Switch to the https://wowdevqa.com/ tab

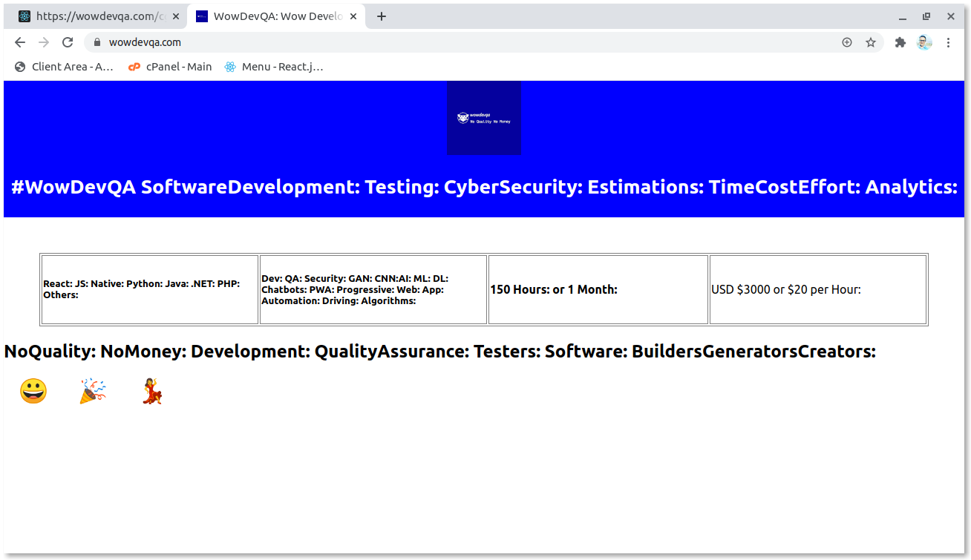pyautogui.click(x=97, y=16)
